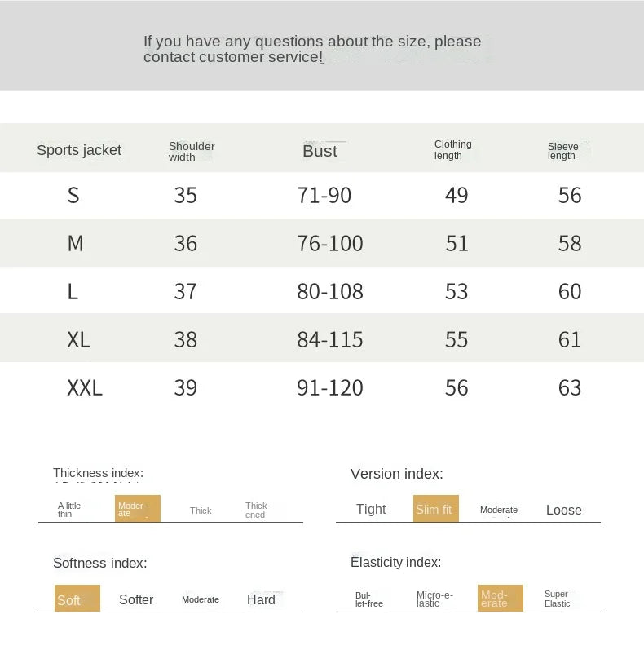Screen dimensions: 644x672
Task: Click the Sleeve length column header
Action: click(562, 152)
